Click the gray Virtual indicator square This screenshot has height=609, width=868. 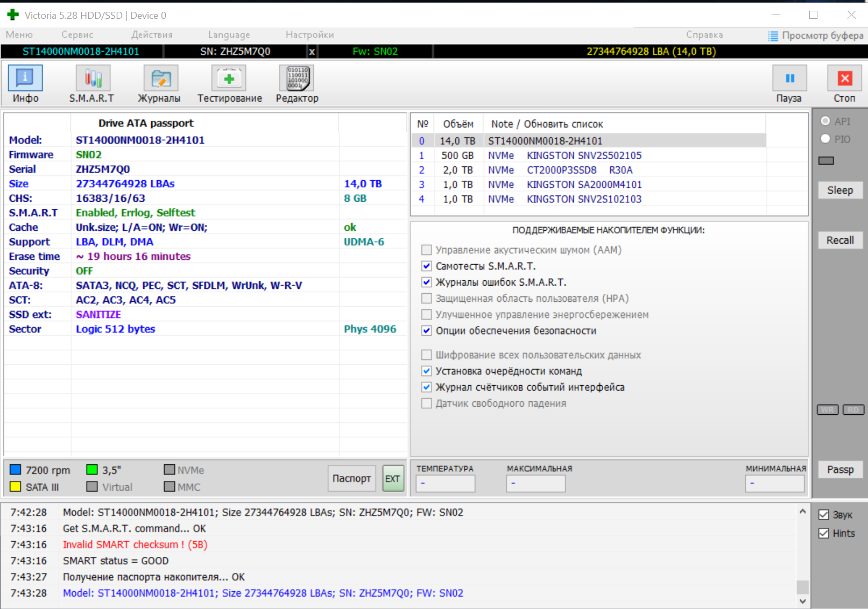click(x=92, y=487)
